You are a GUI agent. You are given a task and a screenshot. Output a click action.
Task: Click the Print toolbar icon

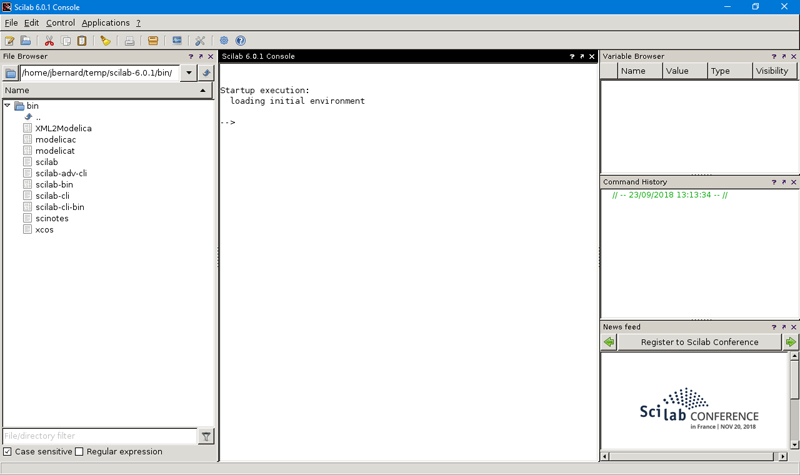pyautogui.click(x=130, y=41)
